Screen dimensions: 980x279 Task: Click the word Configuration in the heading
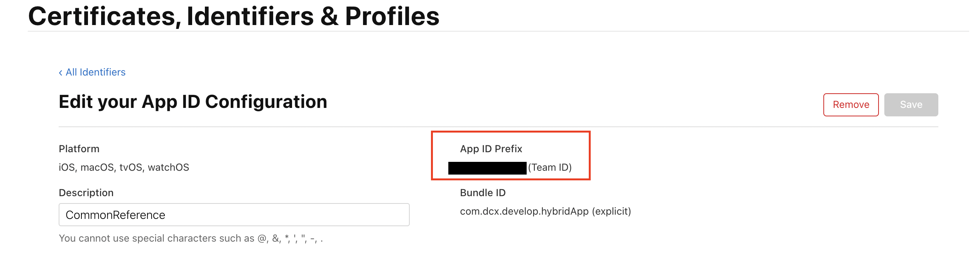(266, 102)
